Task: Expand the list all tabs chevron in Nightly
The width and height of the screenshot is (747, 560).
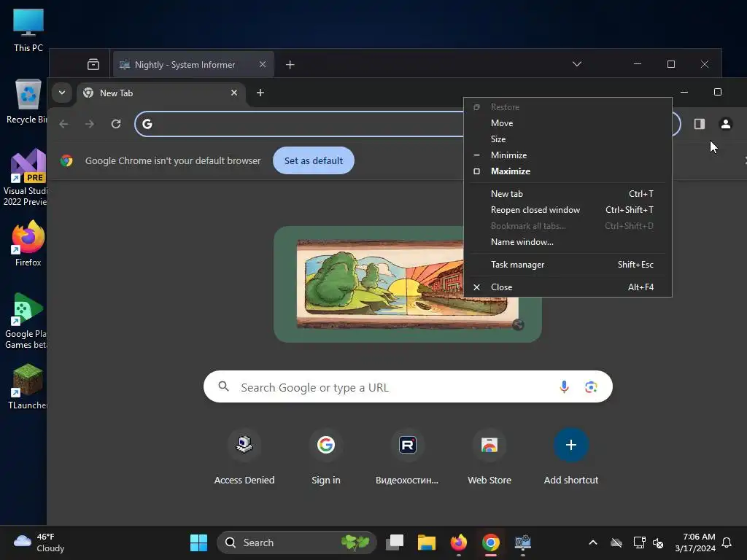Action: point(577,64)
